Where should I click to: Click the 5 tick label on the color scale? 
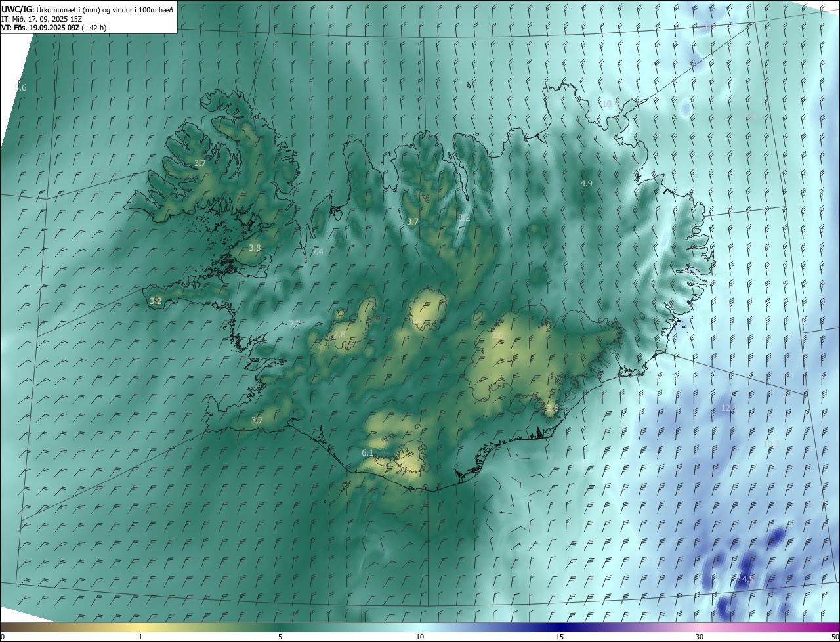(280, 637)
